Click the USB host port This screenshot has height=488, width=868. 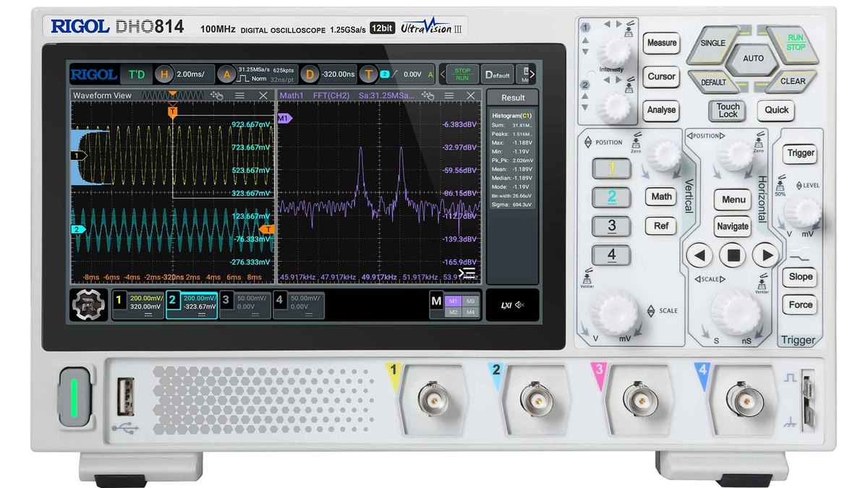[124, 397]
